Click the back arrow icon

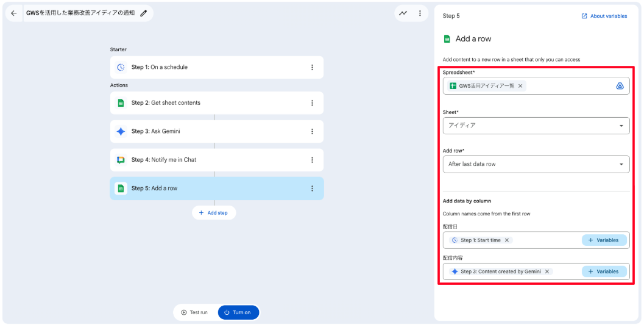click(x=14, y=13)
